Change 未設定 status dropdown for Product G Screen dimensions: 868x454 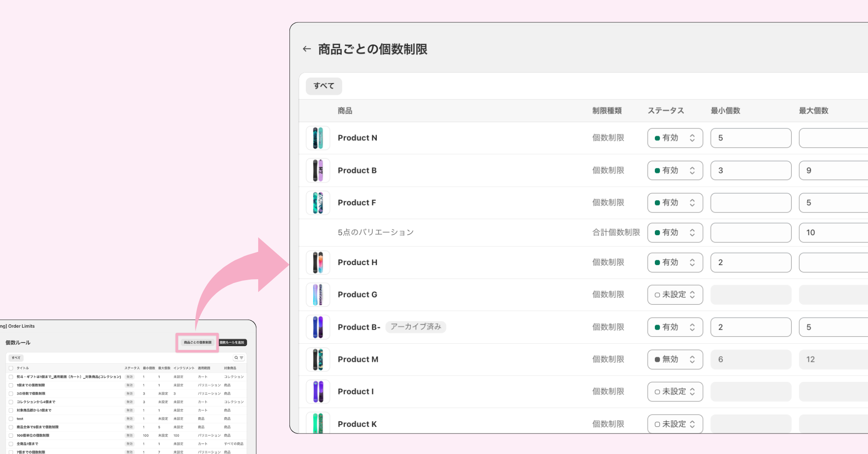click(675, 295)
